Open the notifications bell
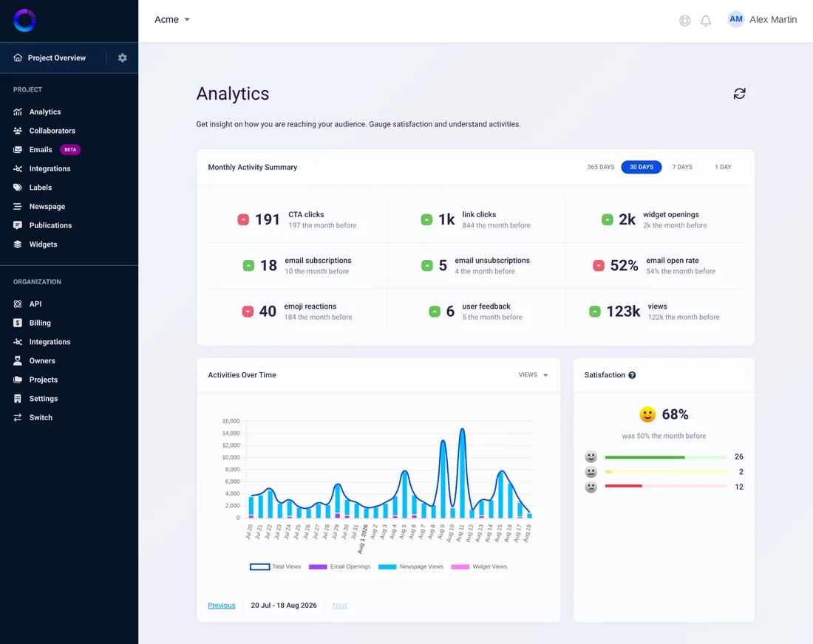The height and width of the screenshot is (644, 813). (706, 21)
